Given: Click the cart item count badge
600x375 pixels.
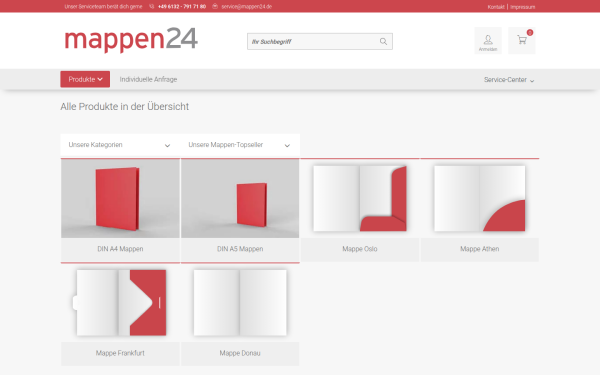Looking at the screenshot, I should [530, 33].
